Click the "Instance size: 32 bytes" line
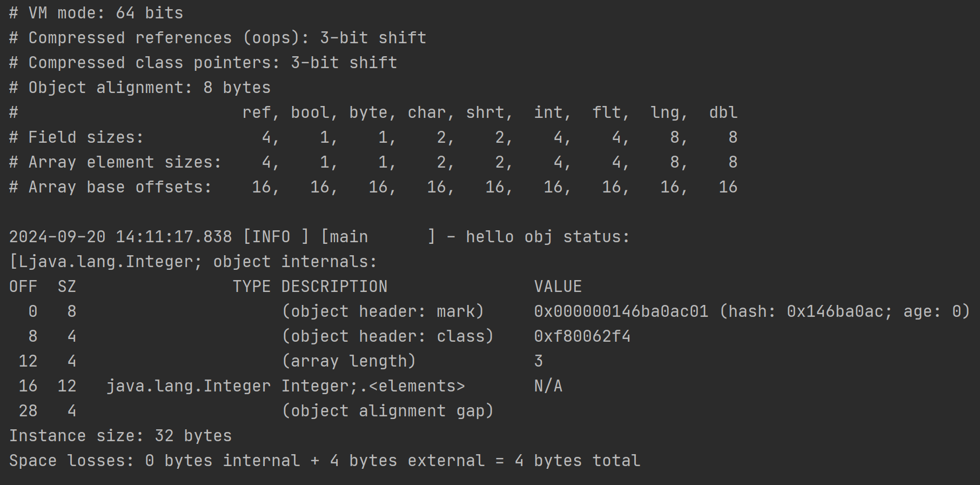980x485 pixels. (x=120, y=436)
